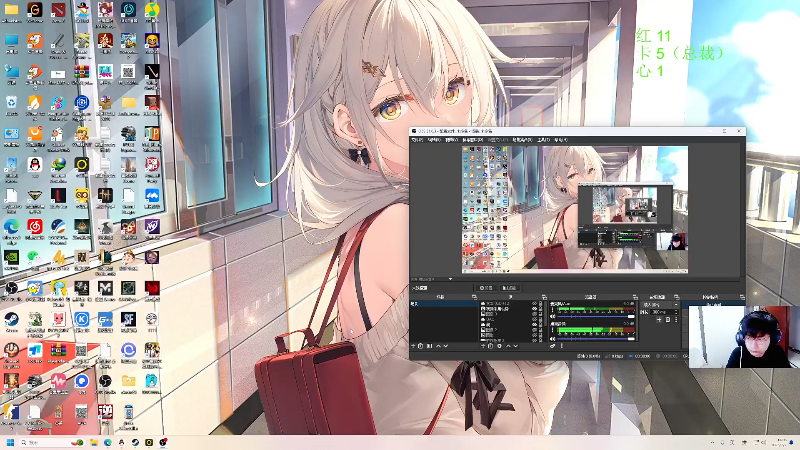Open source properties gear in Sources toolbar
The height and width of the screenshot is (450, 800).
(499, 346)
